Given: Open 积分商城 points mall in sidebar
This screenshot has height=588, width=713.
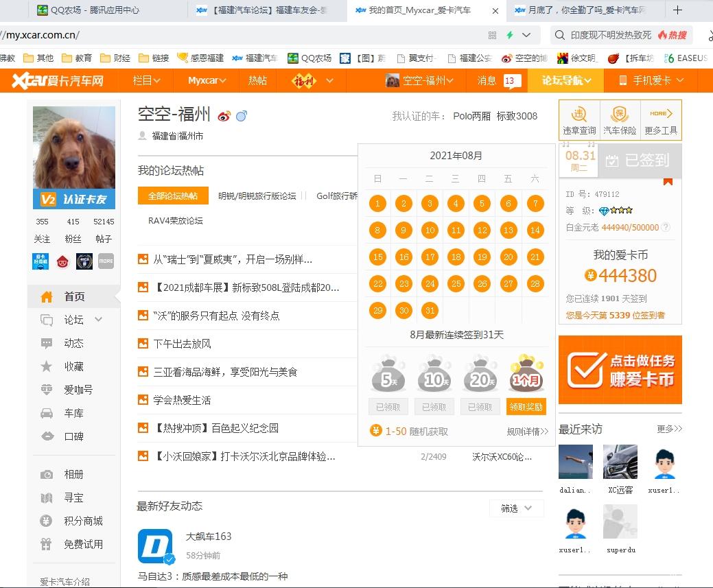Looking at the screenshot, I should coord(83,521).
